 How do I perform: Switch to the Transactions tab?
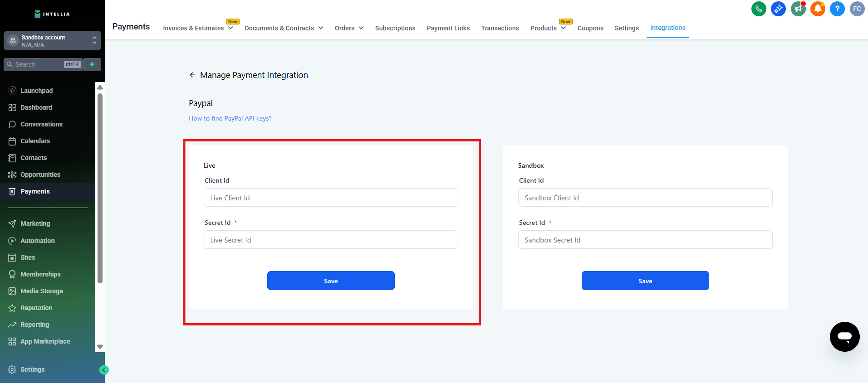(500, 28)
